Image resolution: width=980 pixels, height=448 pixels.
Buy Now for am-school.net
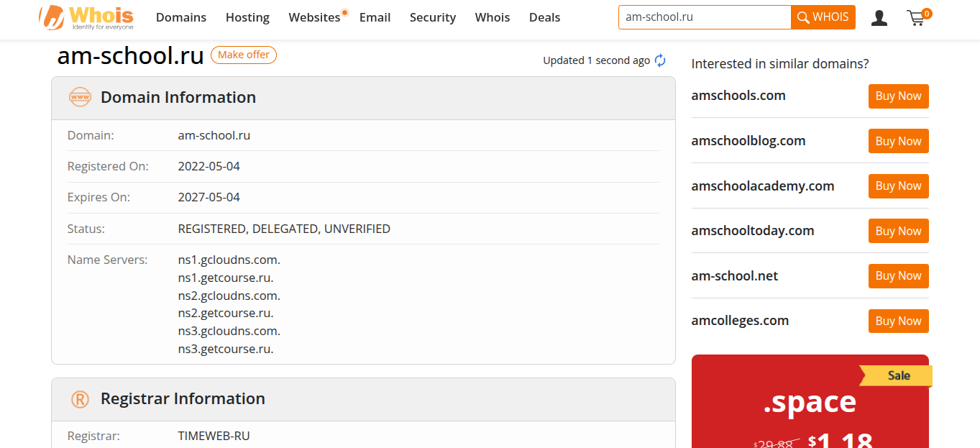click(898, 276)
